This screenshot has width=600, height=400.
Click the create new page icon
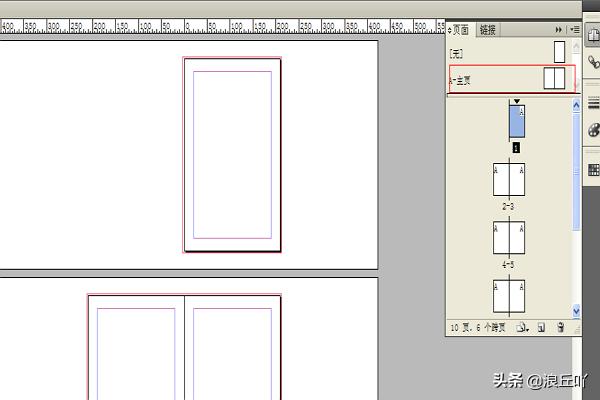[x=540, y=327]
